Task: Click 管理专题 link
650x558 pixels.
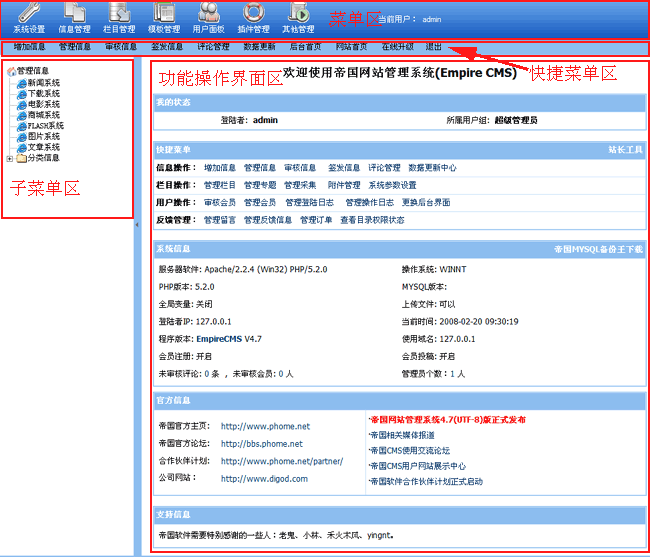Action: click(260, 186)
